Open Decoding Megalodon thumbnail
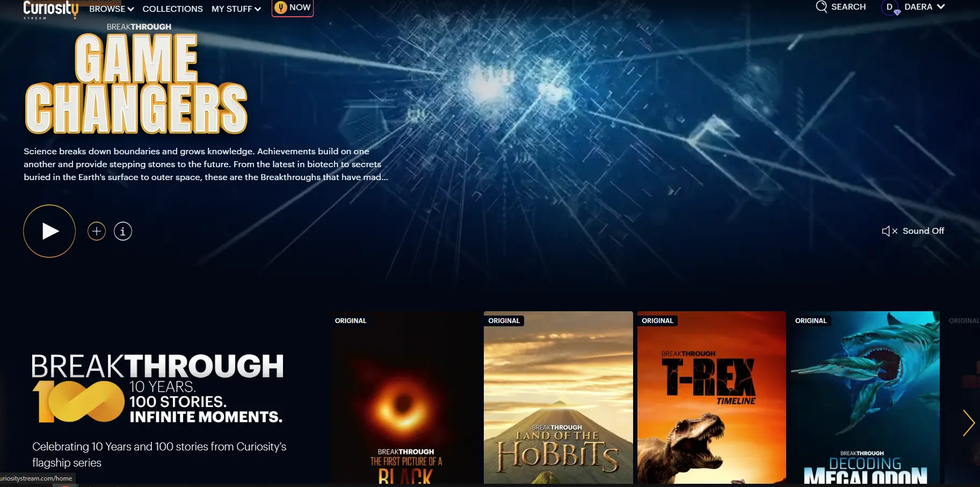This screenshot has height=487, width=980. [x=865, y=397]
